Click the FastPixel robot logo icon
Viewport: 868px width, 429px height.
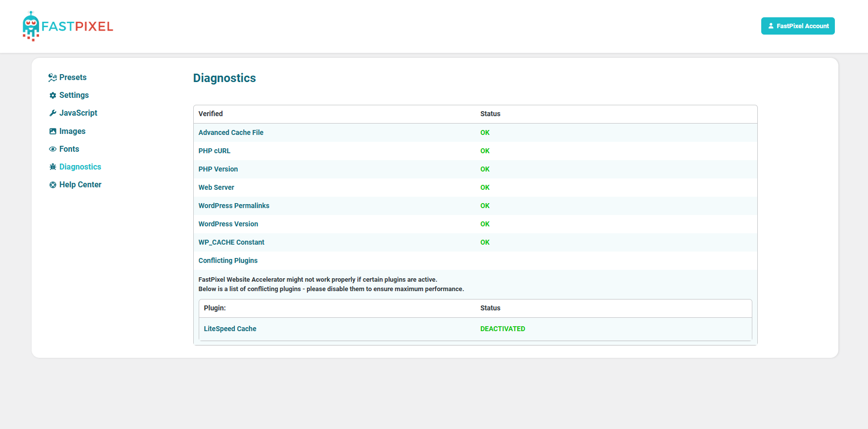[31, 26]
